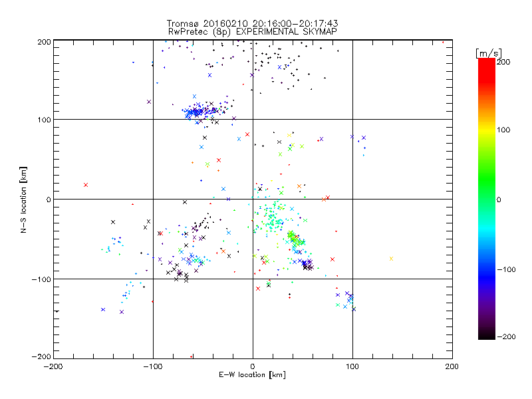The width and height of the screenshot is (532, 399).
Task: Click the colorbar tick label -100
Action: click(x=506, y=269)
